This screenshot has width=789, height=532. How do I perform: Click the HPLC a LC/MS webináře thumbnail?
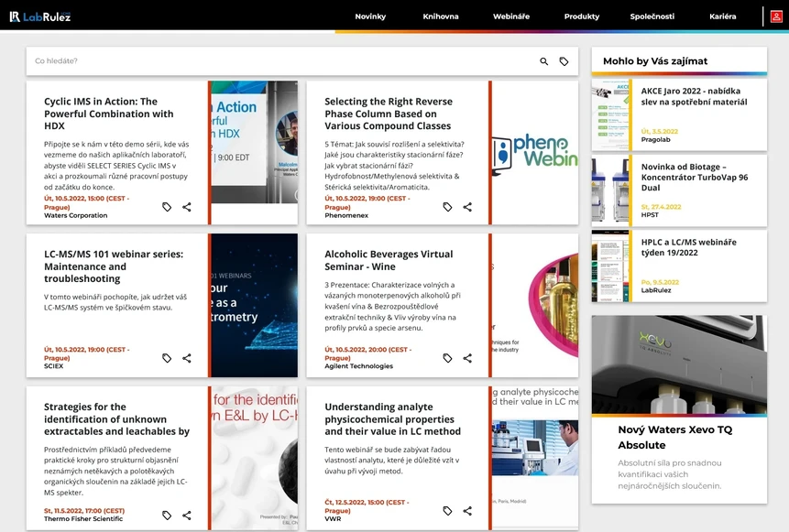pos(610,266)
